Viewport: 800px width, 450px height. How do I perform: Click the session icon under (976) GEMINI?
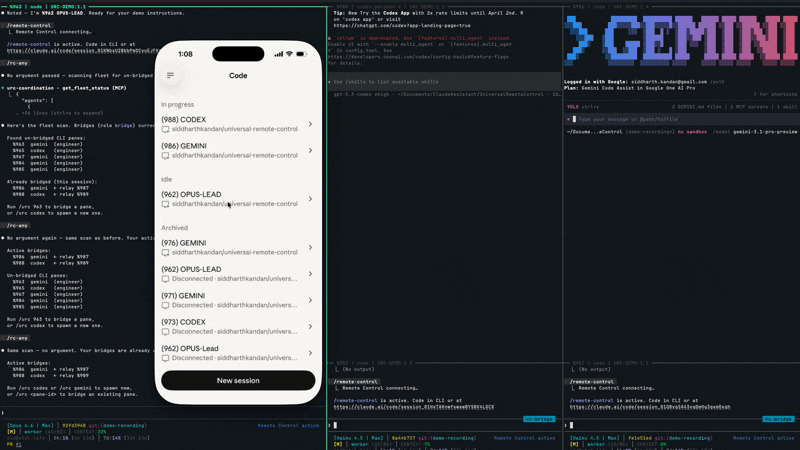[x=165, y=253]
